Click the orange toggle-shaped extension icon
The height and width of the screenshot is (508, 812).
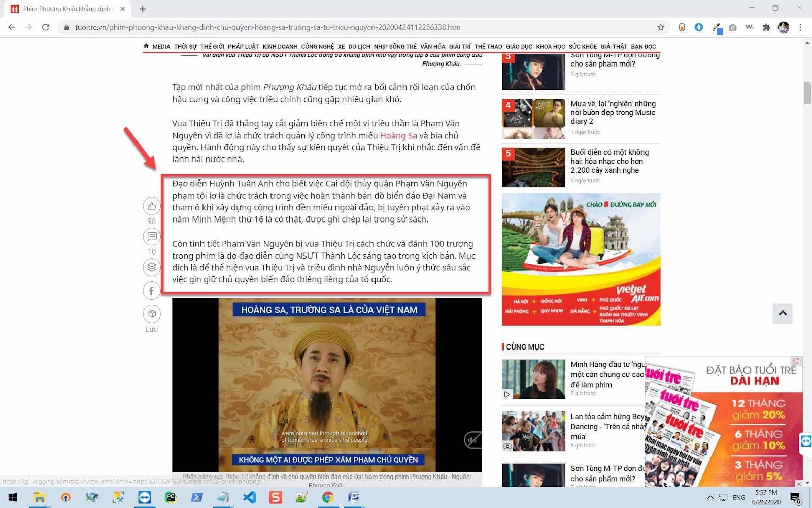click(x=682, y=27)
